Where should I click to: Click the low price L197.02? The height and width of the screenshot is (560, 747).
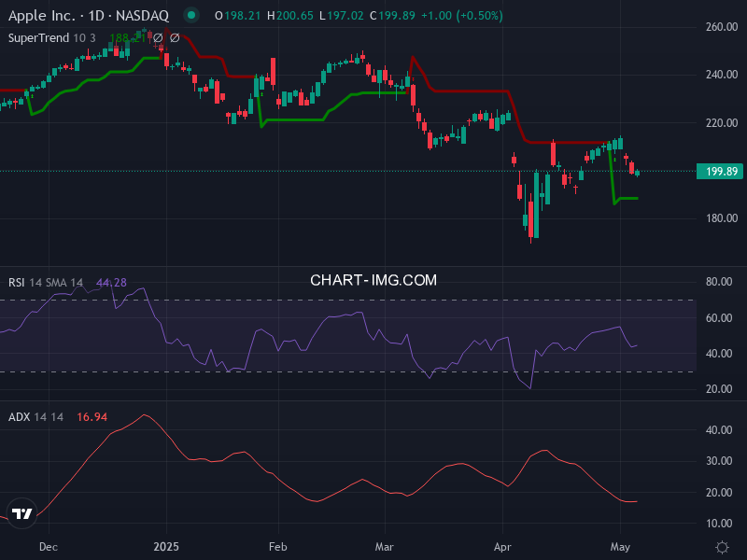click(x=342, y=16)
